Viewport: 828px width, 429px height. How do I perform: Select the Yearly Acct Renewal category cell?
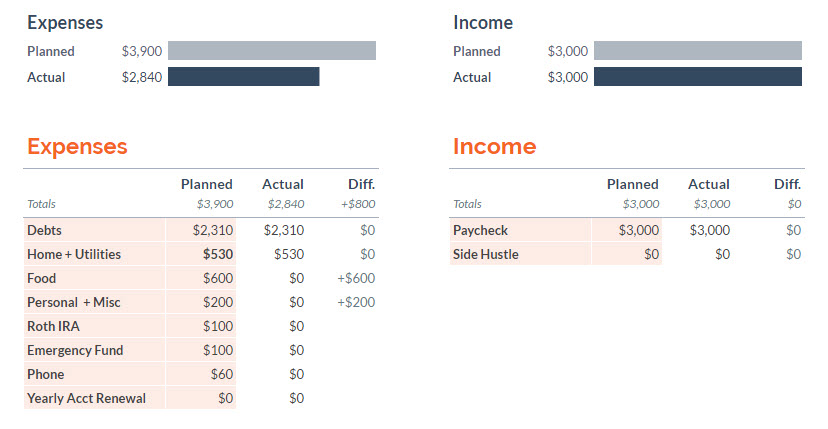coord(90,398)
